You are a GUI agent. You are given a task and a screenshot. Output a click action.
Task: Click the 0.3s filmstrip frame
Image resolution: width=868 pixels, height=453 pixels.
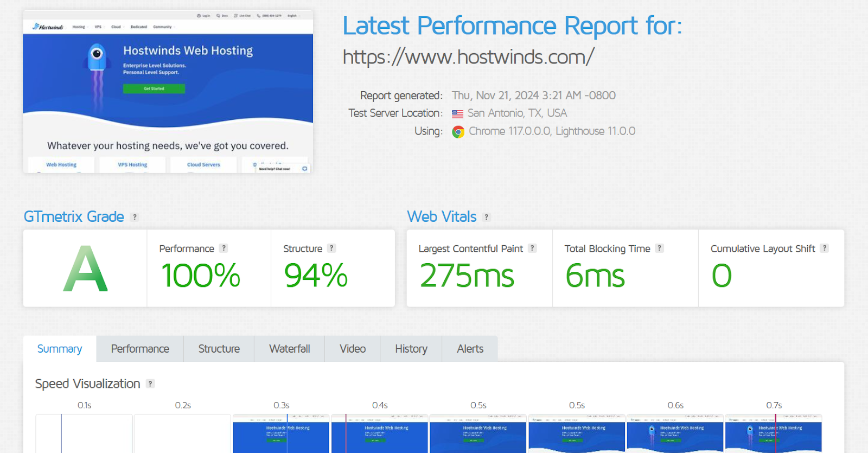pos(281,433)
